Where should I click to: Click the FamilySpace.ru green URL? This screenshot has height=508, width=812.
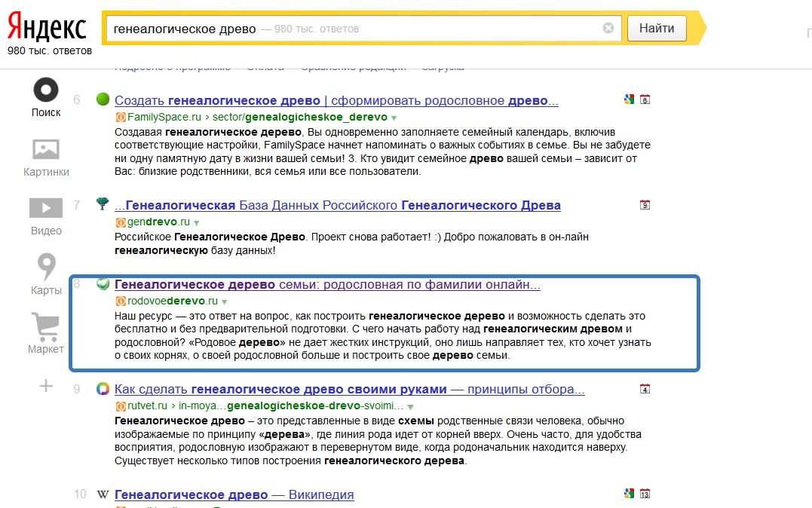coord(164,117)
